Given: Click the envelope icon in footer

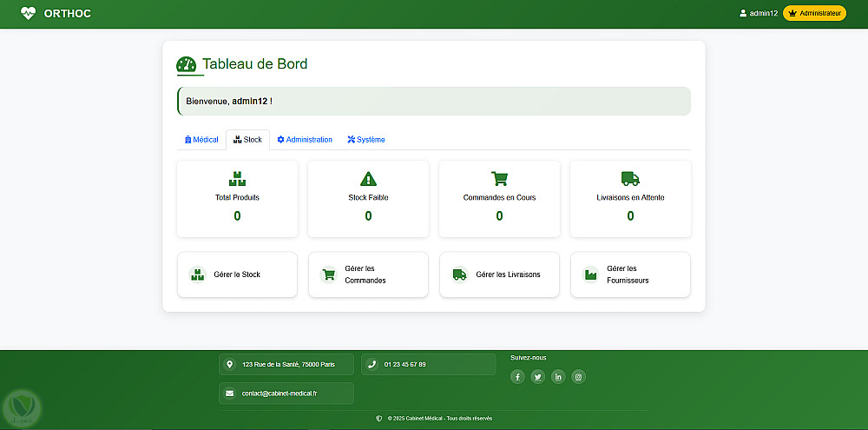Looking at the screenshot, I should (229, 394).
